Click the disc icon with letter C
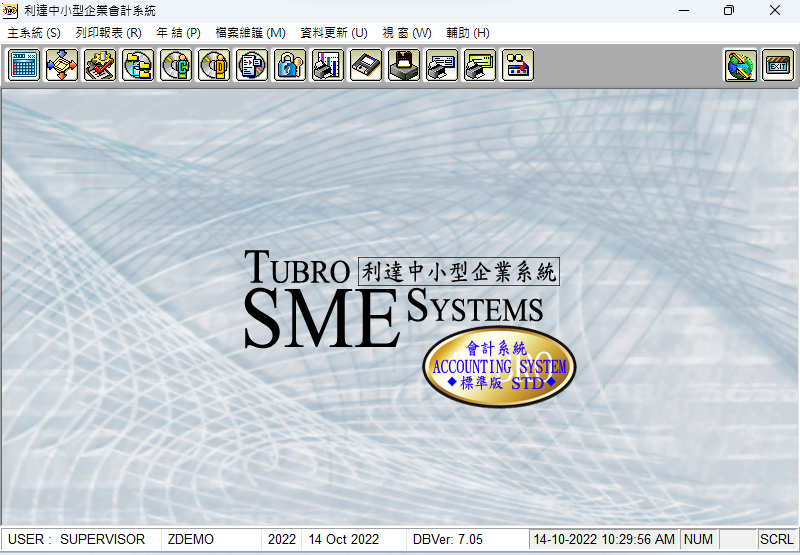This screenshot has height=555, width=800. point(176,65)
